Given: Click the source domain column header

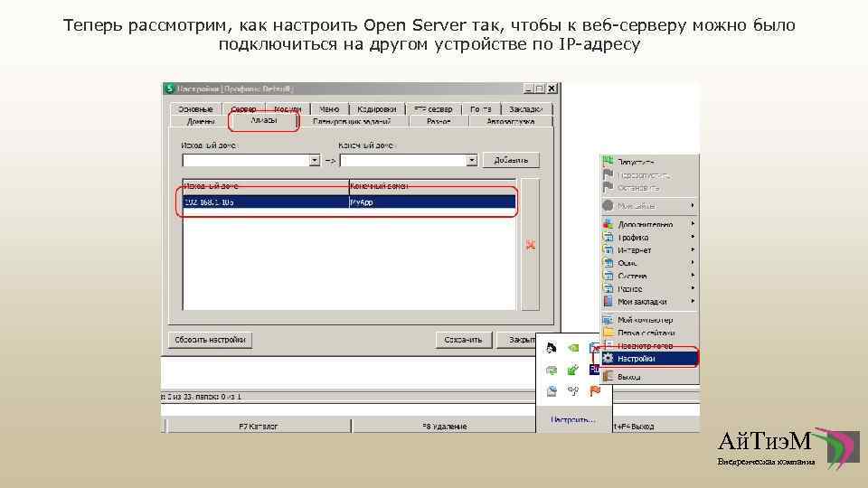Looking at the screenshot, I should pos(266,186).
